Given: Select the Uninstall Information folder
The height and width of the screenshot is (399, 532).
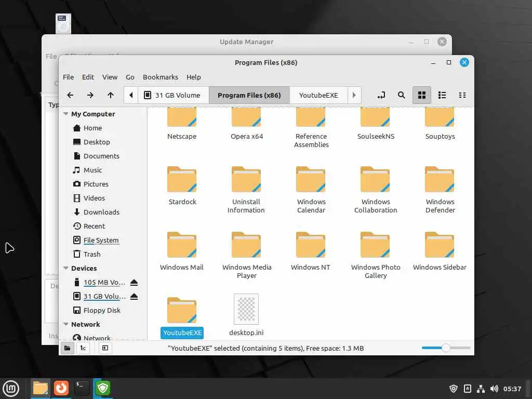Looking at the screenshot, I should click(x=246, y=190).
